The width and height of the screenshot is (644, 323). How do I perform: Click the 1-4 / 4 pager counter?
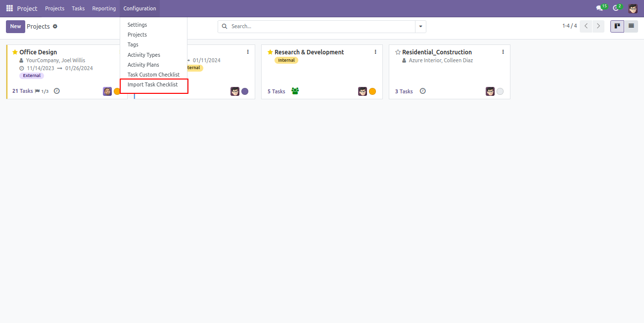click(x=569, y=26)
